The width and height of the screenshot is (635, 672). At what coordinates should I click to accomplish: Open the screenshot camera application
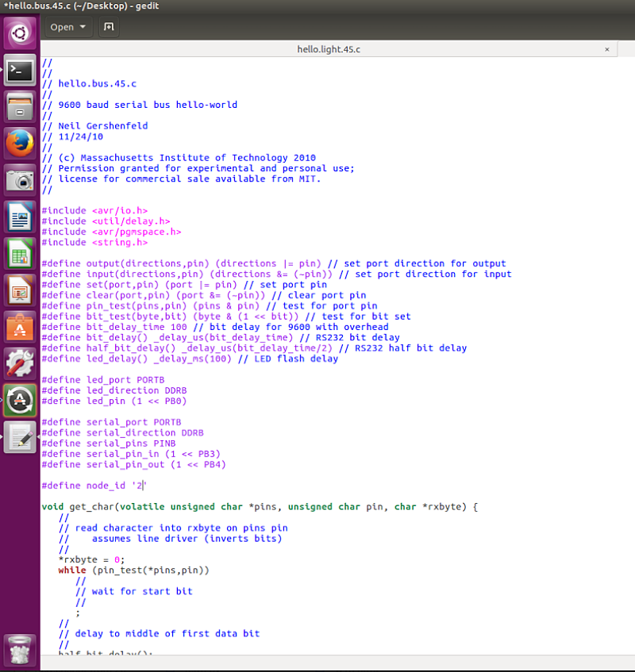point(20,180)
